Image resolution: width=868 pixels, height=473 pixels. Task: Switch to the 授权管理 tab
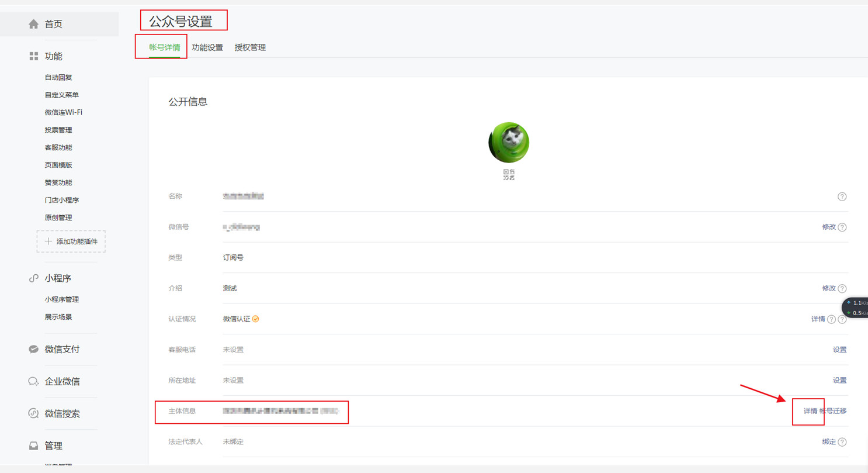[250, 47]
